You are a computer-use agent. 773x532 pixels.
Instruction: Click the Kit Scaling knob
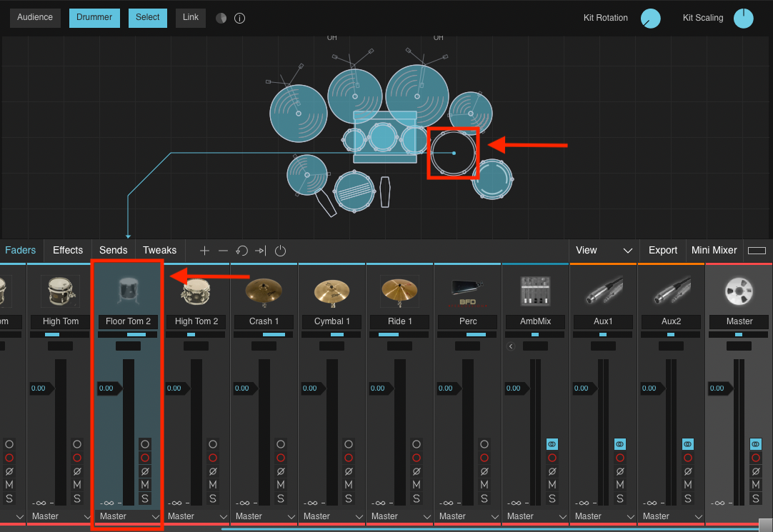coord(744,19)
